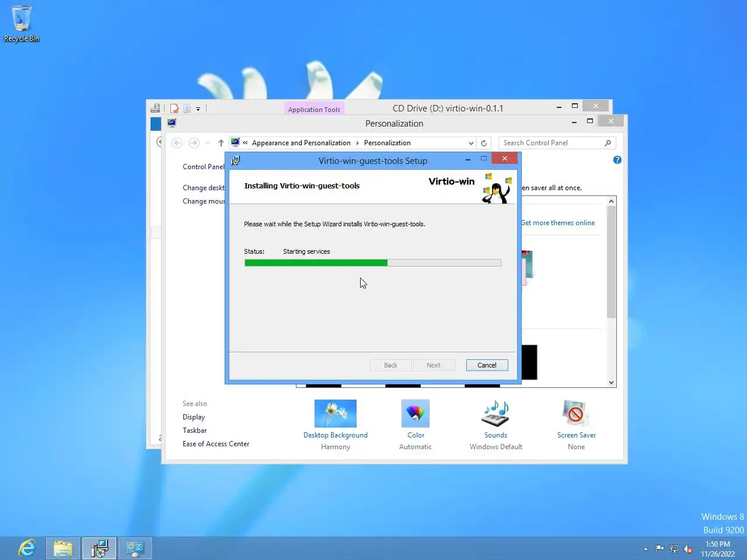The width and height of the screenshot is (747, 560).
Task: Click the Screen Saver text link
Action: click(577, 435)
